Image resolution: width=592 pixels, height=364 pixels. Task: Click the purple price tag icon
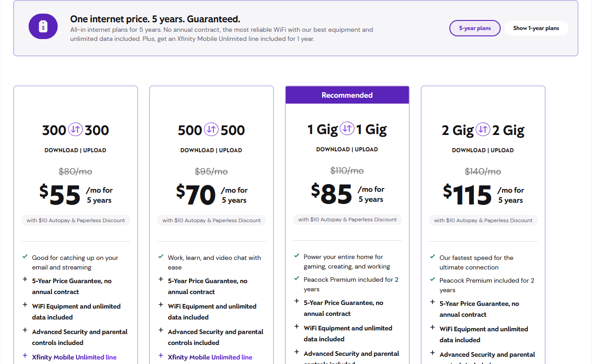(x=43, y=26)
